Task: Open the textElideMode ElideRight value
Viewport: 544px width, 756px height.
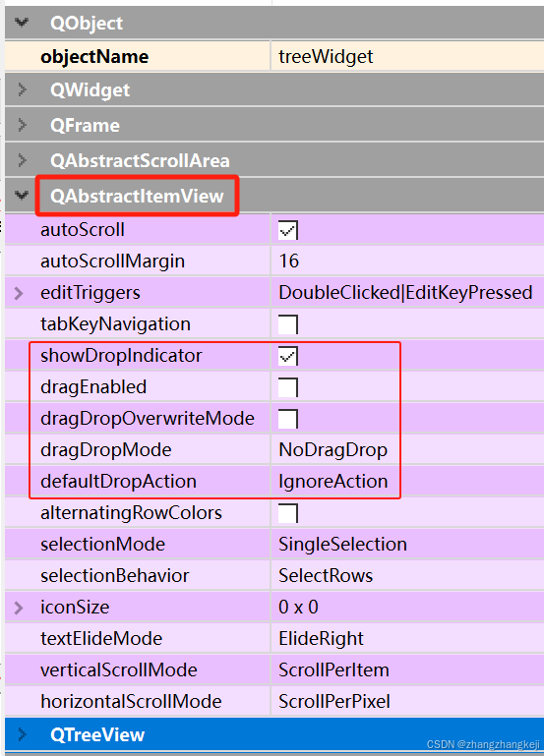Action: 321,638
